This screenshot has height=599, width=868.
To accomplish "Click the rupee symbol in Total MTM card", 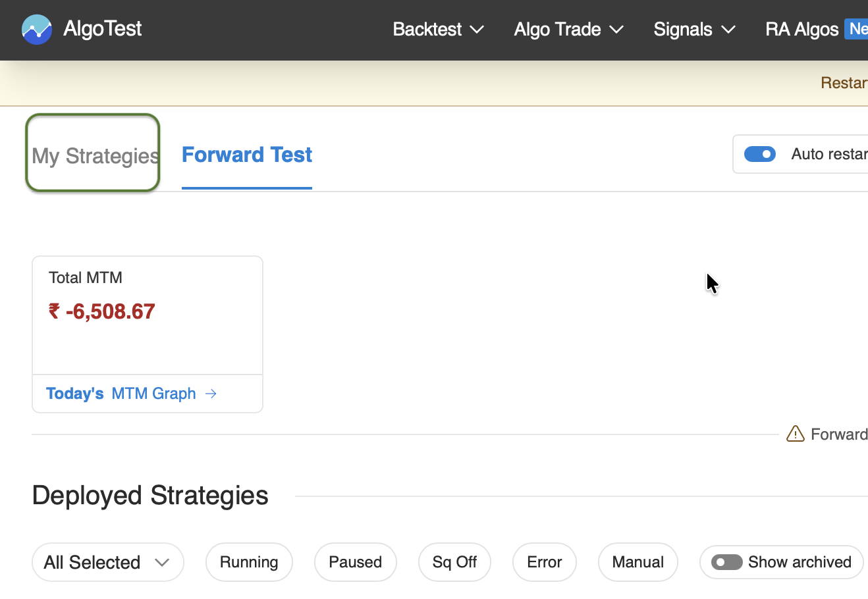I will [x=55, y=311].
